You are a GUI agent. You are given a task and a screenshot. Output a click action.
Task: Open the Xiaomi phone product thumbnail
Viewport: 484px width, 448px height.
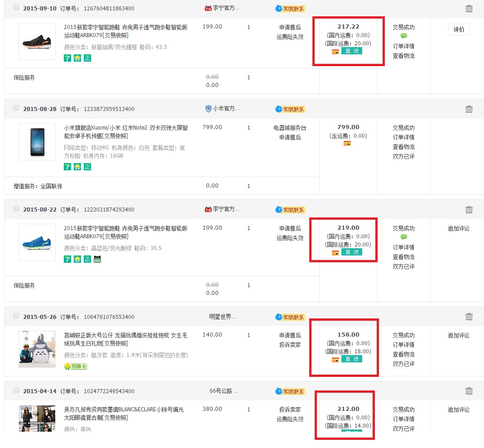pyautogui.click(x=37, y=142)
